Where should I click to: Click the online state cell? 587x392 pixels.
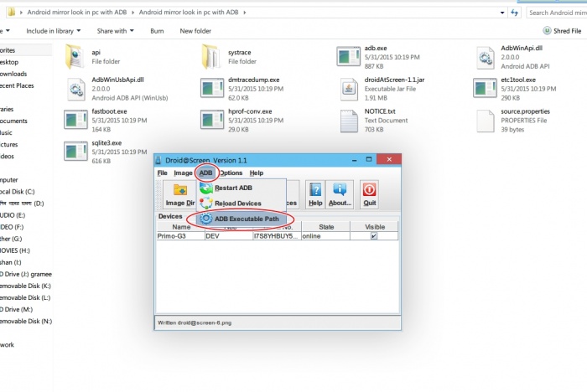click(x=325, y=236)
